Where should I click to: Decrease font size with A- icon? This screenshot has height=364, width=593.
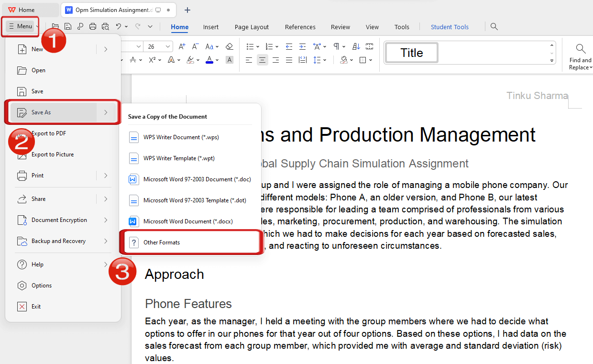[195, 46]
